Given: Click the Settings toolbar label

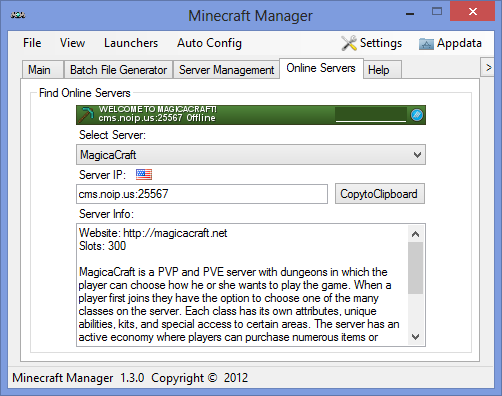Looking at the screenshot, I should (x=381, y=43).
